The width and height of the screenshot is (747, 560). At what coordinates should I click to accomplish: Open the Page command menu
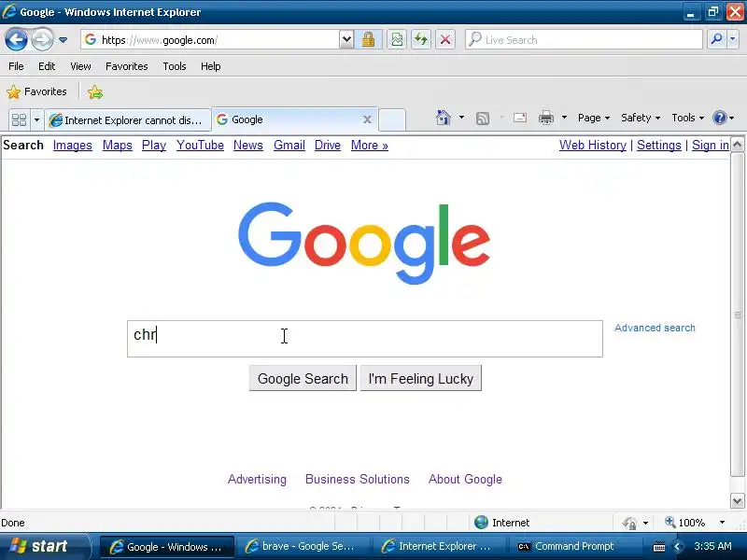(594, 118)
